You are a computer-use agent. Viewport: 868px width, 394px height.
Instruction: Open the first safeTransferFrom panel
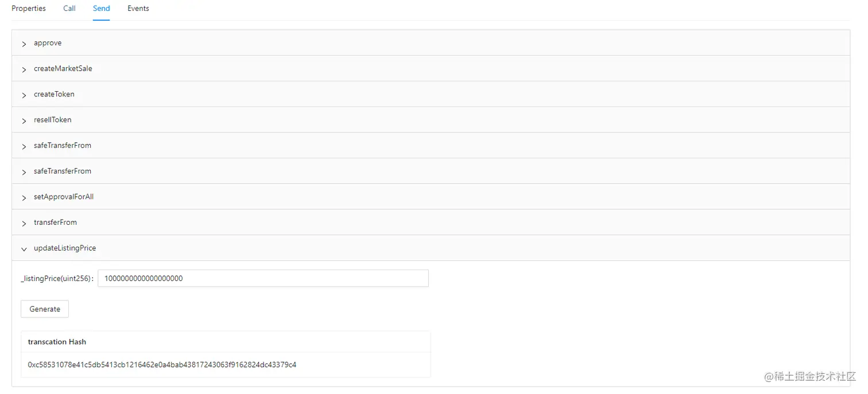[x=431, y=146]
